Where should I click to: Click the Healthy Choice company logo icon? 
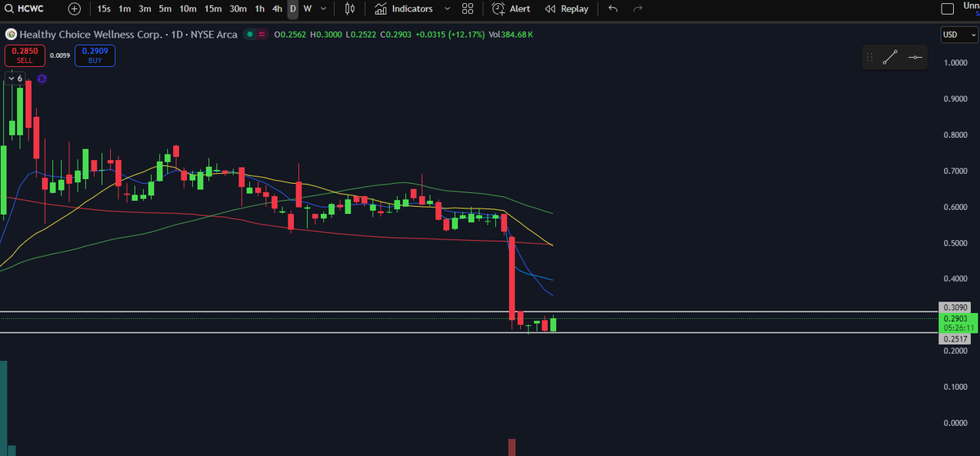pos(11,34)
